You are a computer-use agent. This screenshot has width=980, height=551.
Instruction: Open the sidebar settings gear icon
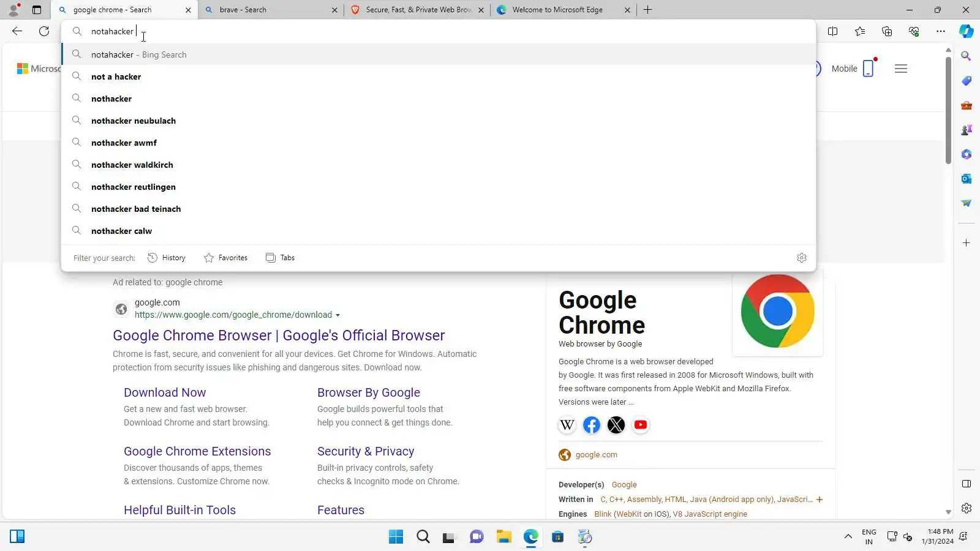click(x=967, y=508)
